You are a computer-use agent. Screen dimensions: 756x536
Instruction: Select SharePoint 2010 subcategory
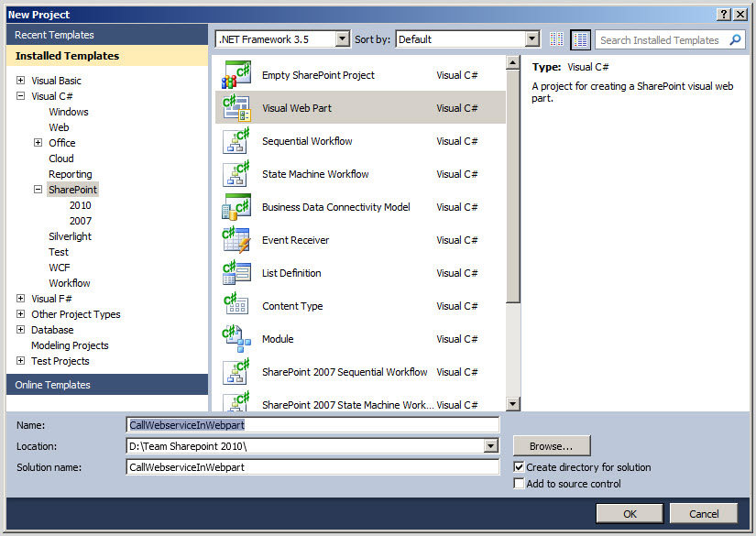[x=80, y=205]
